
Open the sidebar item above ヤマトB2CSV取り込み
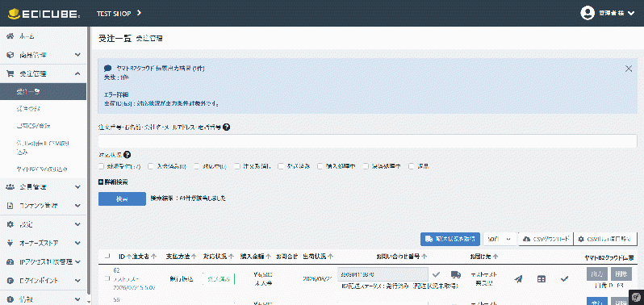tap(43, 147)
